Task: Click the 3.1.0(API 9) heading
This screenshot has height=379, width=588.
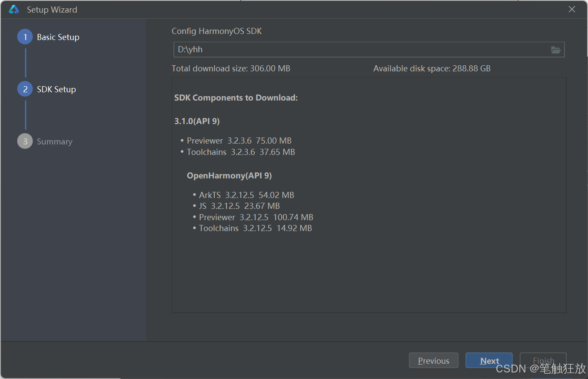Action: [197, 121]
